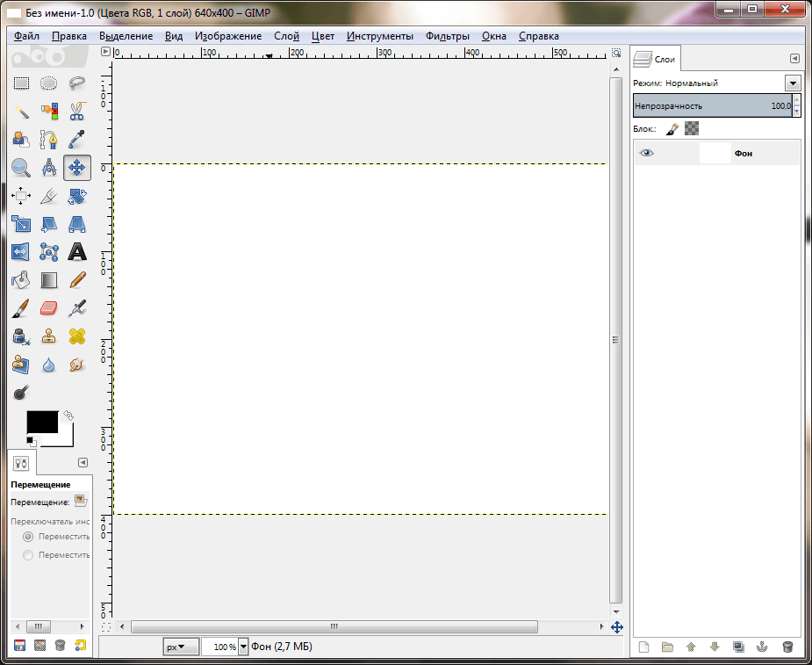Open the px units dropdown in status bar
Viewport: 812px width, 665px height.
181,647
